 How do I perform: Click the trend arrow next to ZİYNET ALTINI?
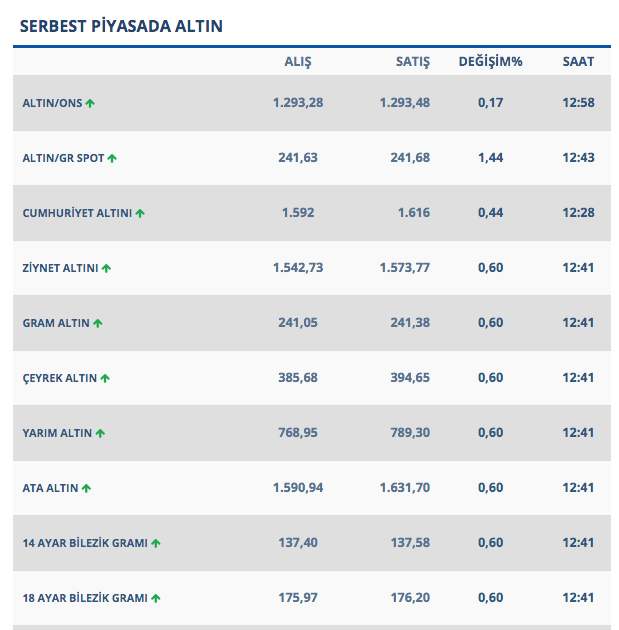point(106,268)
